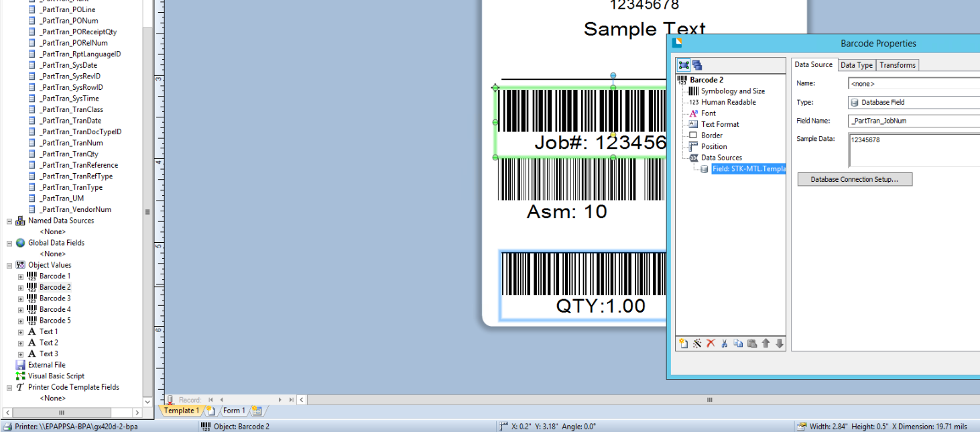Screen dimensions: 980x432
Task: Click the BarTender logo in Barcode Properties title bar
Action: click(677, 43)
